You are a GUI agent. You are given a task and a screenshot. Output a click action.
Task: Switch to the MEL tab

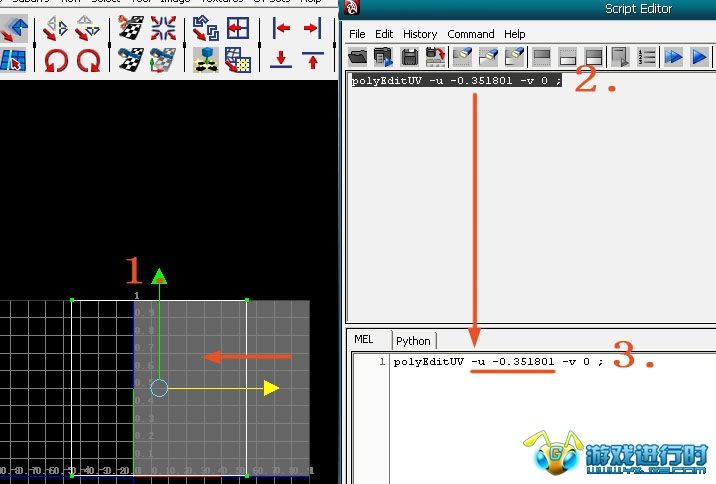pos(364,339)
